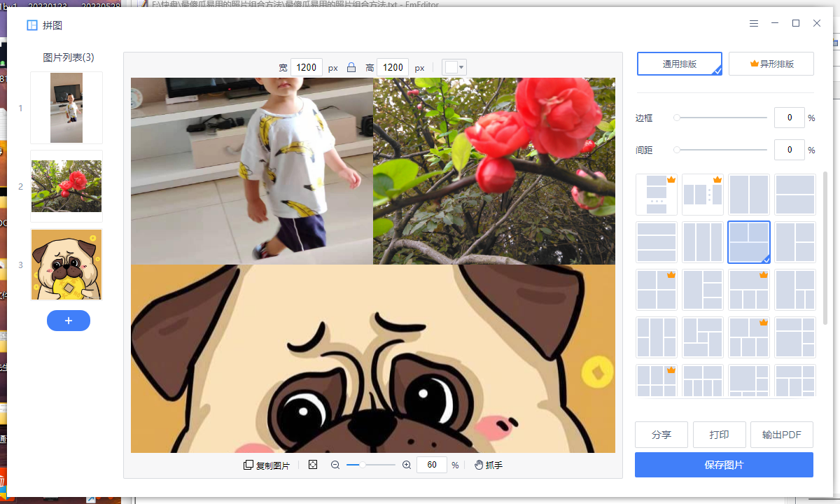Screen dimensions: 840x504
Task: Activate the 抓手 hand tool
Action: 489,465
